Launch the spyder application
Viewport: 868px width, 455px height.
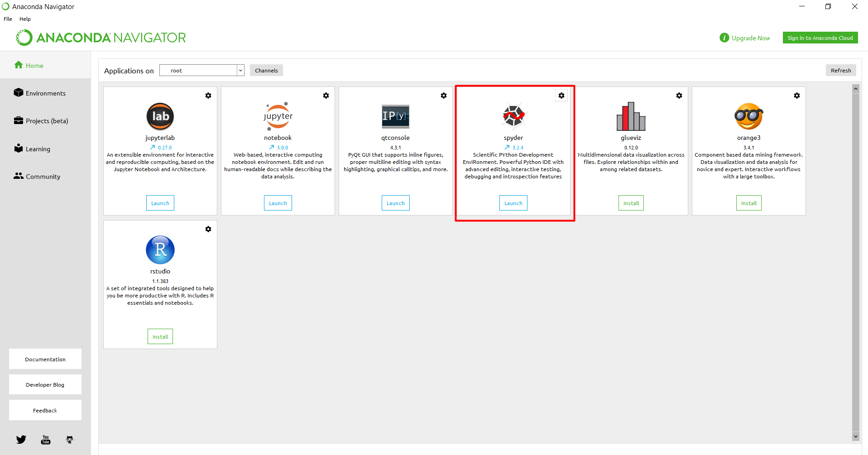(513, 203)
